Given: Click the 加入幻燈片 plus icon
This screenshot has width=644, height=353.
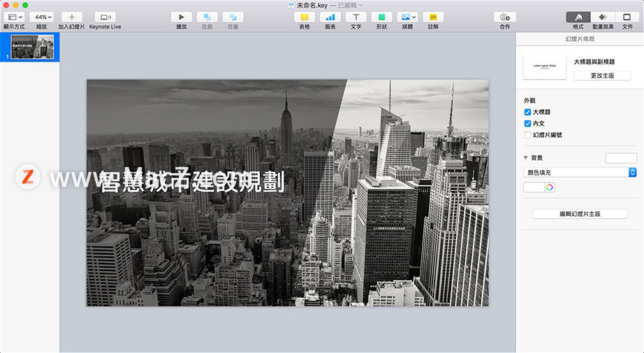Looking at the screenshot, I should point(72,17).
